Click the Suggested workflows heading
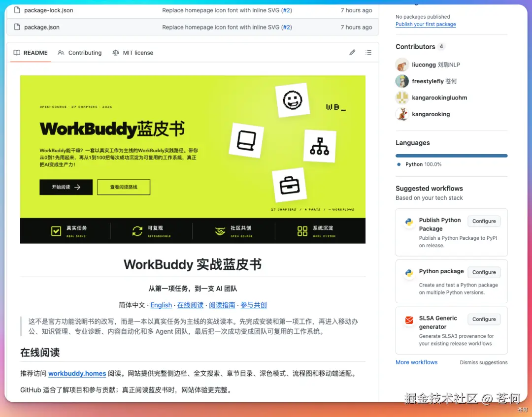Image resolution: width=532 pixels, height=417 pixels. 429,189
